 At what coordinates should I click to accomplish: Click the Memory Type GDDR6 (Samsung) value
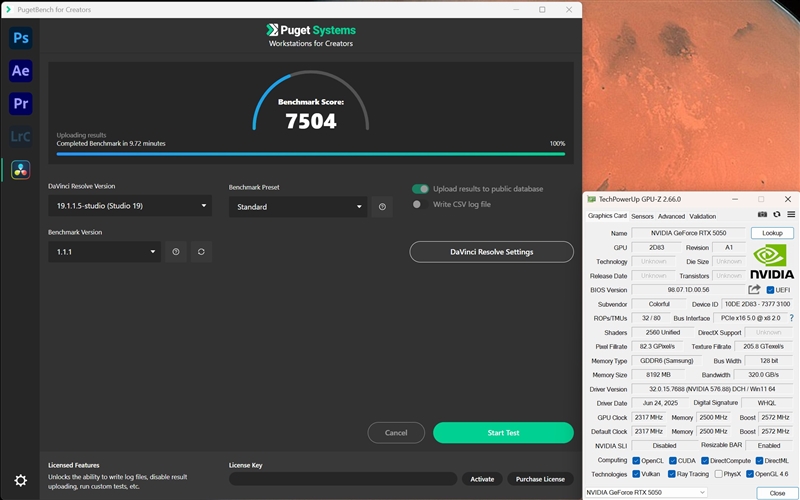click(666, 361)
